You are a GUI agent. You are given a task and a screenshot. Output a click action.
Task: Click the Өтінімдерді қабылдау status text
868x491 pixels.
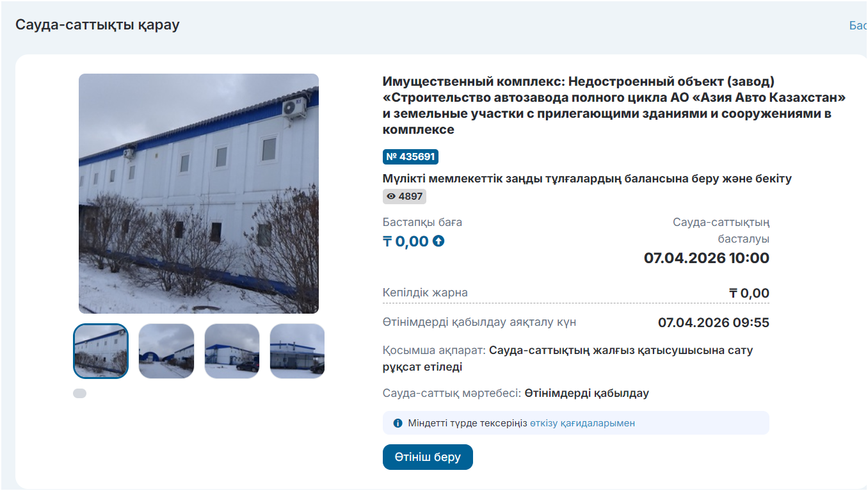coord(587,393)
